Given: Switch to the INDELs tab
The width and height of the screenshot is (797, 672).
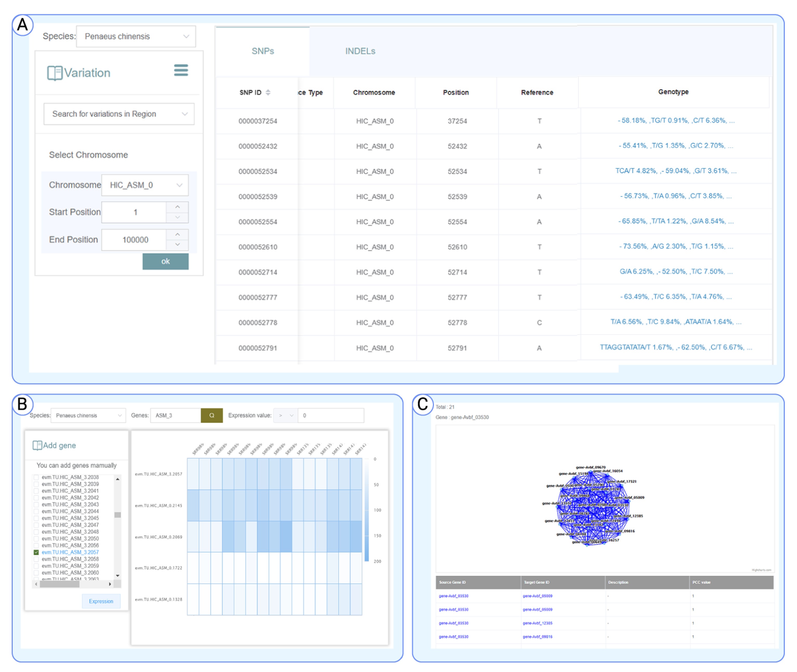Looking at the screenshot, I should (x=360, y=51).
